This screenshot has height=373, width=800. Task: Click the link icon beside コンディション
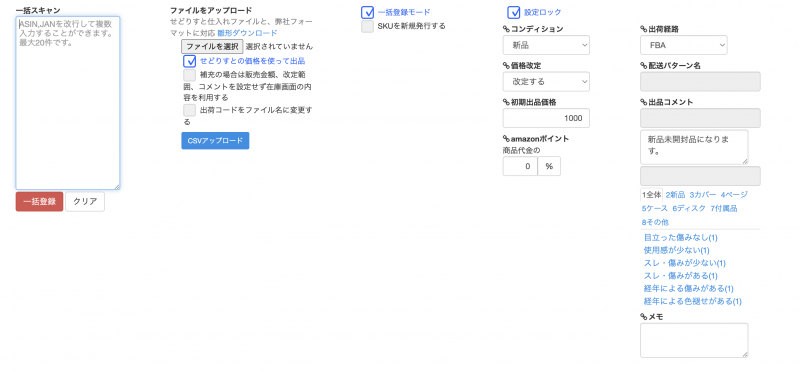(506, 29)
